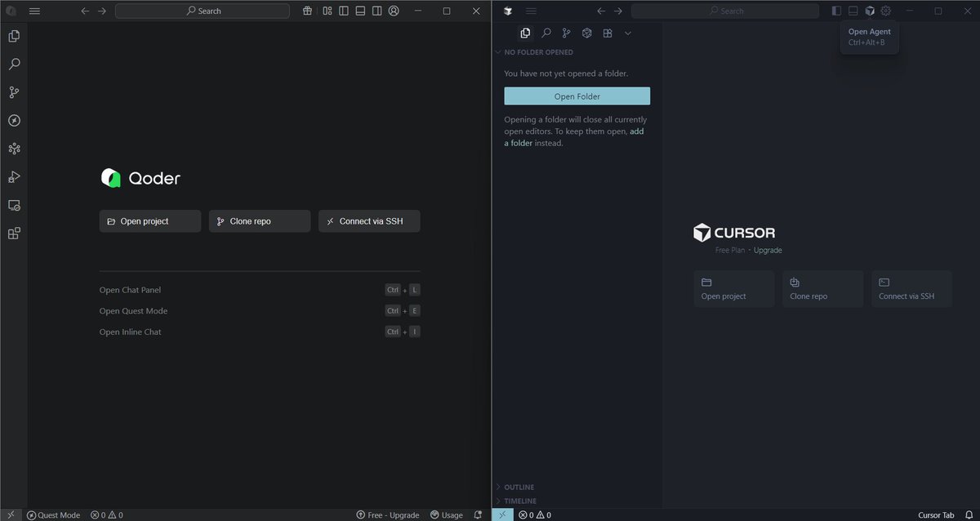980x521 pixels.
Task: Toggle the secondary sidebar in Qoder's title bar
Action: [x=376, y=11]
